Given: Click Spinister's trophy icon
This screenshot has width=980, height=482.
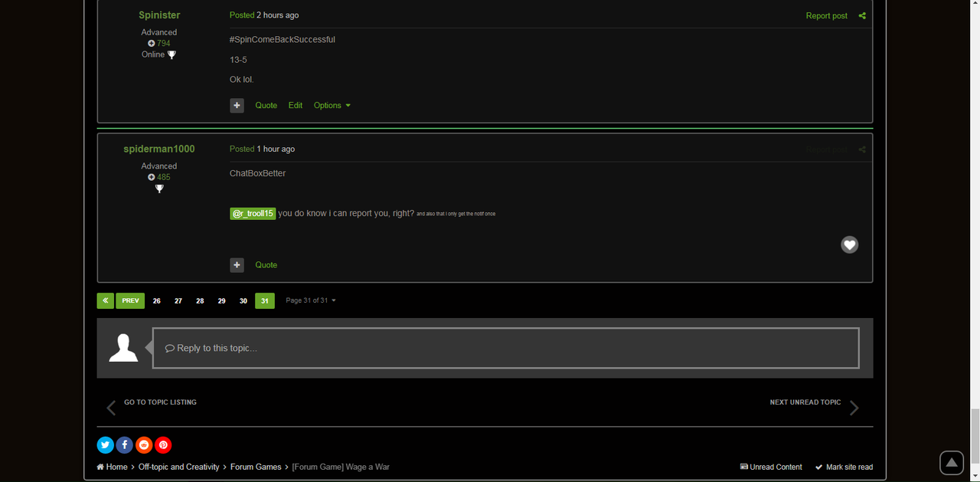Looking at the screenshot, I should (171, 55).
